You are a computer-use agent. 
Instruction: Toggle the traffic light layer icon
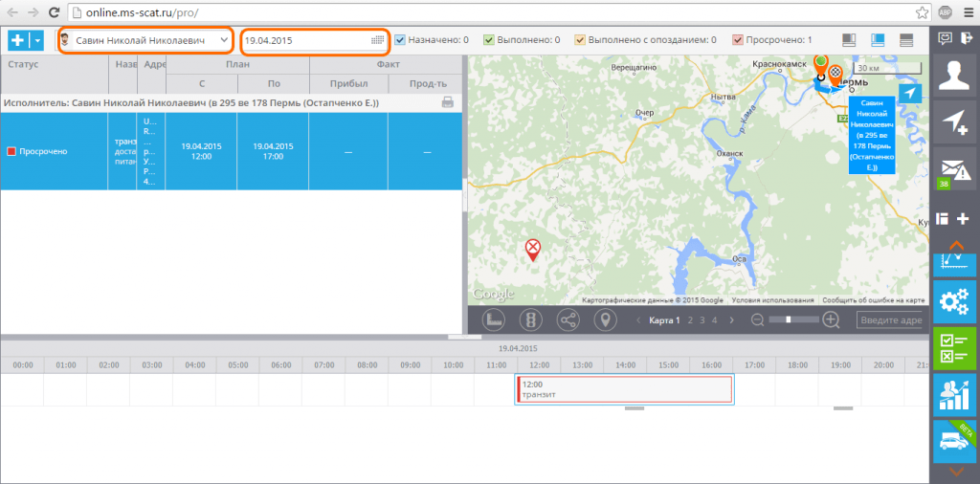[530, 320]
